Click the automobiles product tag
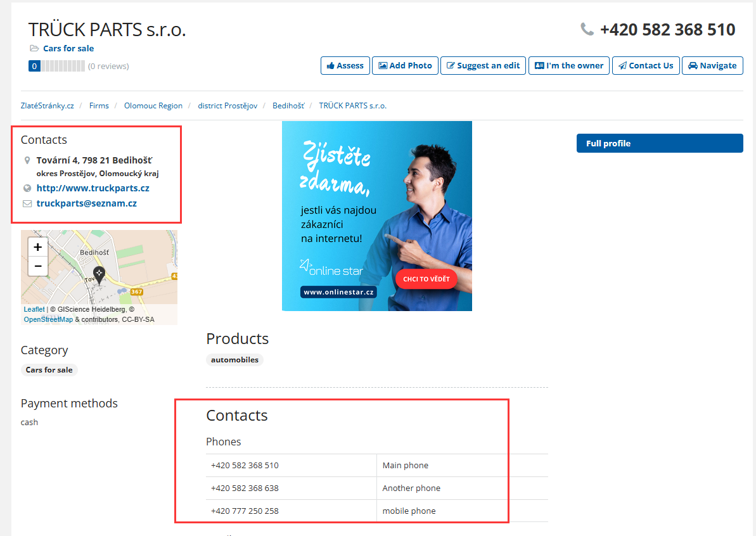 (x=235, y=360)
